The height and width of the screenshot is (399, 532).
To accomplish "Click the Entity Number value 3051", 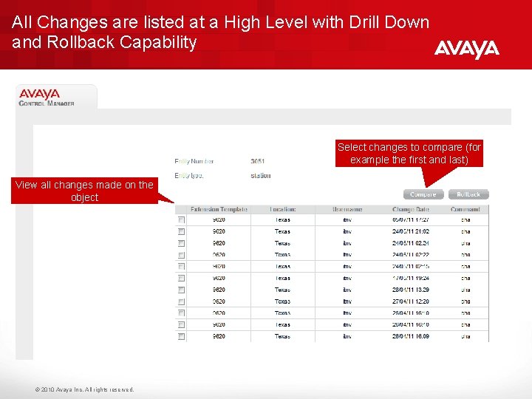I will click(258, 161).
